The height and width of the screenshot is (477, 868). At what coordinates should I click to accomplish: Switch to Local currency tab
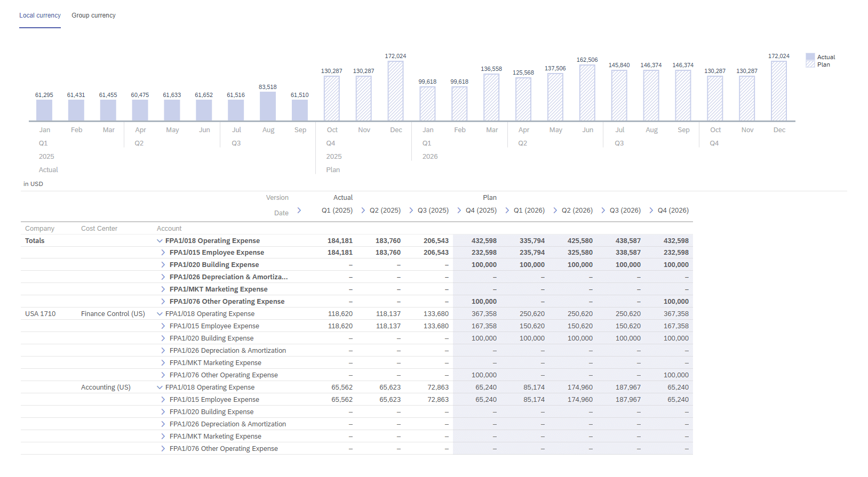[40, 15]
